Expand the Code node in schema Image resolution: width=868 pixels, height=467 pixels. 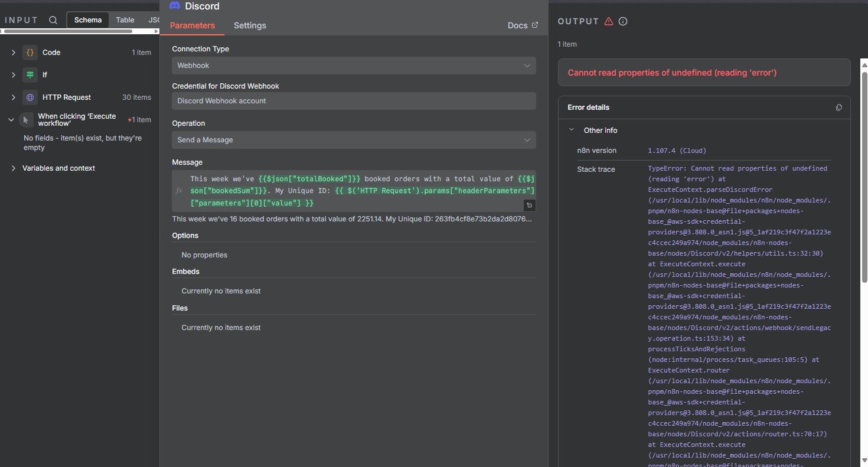(x=13, y=53)
